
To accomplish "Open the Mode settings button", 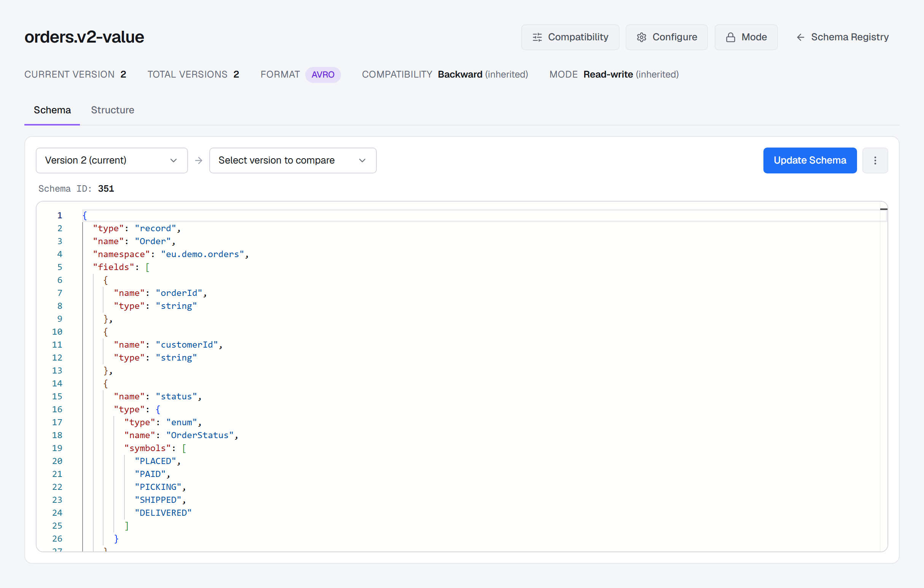I will [x=746, y=37].
